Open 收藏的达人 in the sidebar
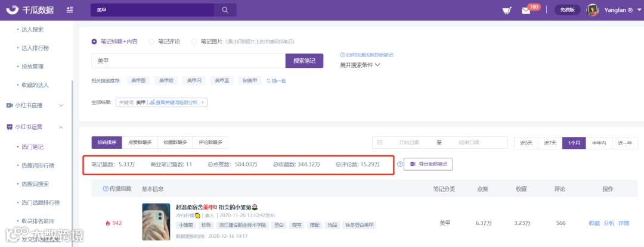This screenshot has height=247, width=644. click(x=35, y=85)
